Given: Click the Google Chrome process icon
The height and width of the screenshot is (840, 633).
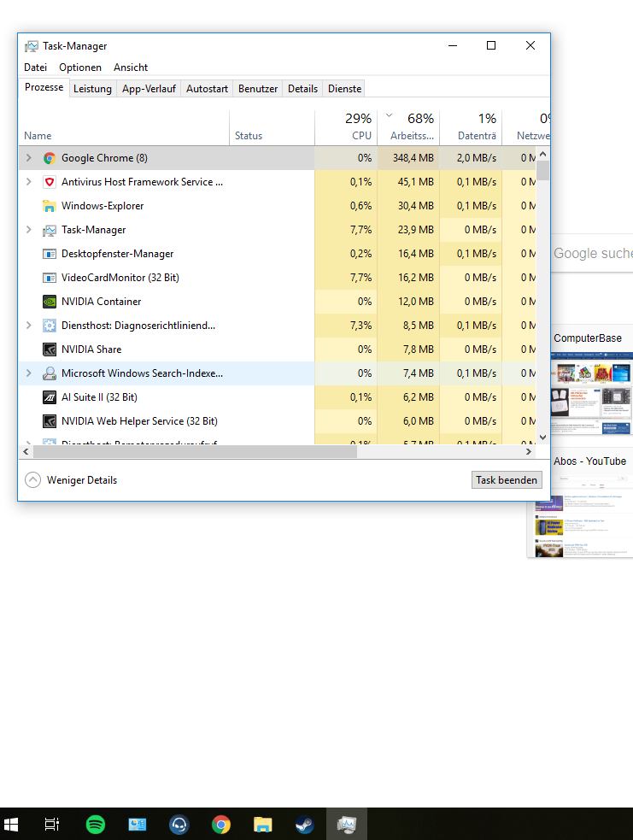Looking at the screenshot, I should click(50, 158).
